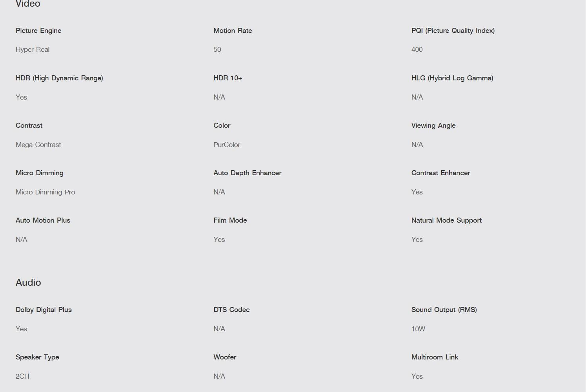This screenshot has width=586, height=392.
Task: Click the Contrast Enhancer label
Action: 440,173
